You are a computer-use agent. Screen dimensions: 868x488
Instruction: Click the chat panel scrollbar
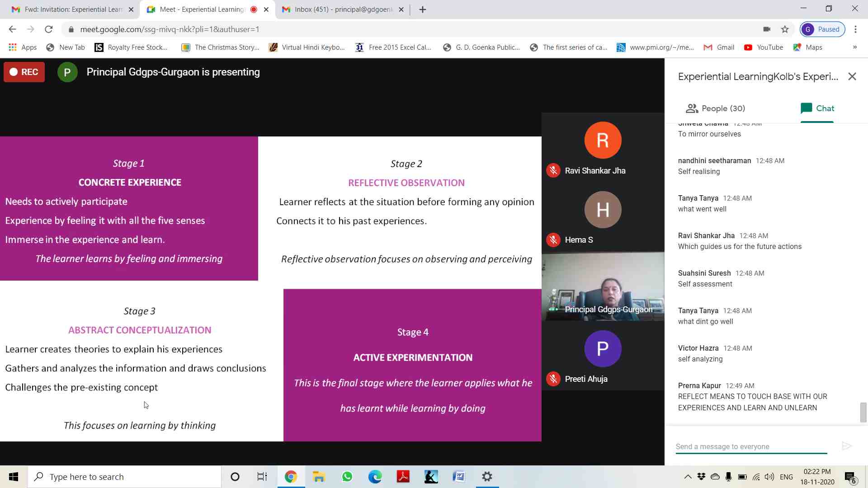[x=863, y=412]
